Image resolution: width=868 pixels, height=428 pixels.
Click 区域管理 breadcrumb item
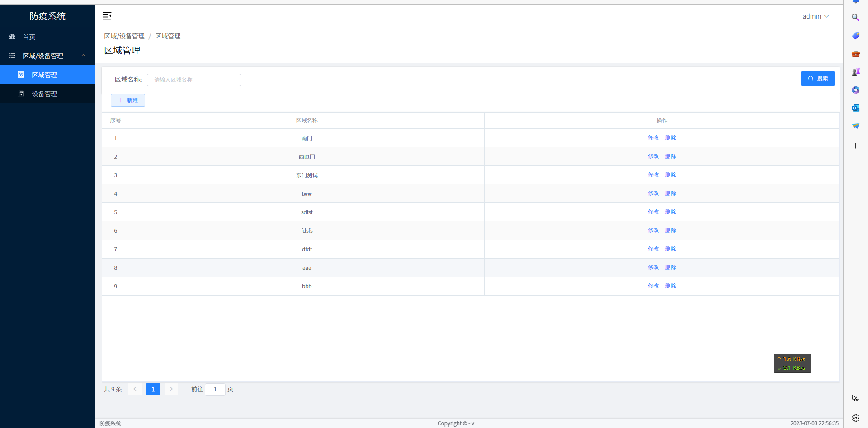168,36
